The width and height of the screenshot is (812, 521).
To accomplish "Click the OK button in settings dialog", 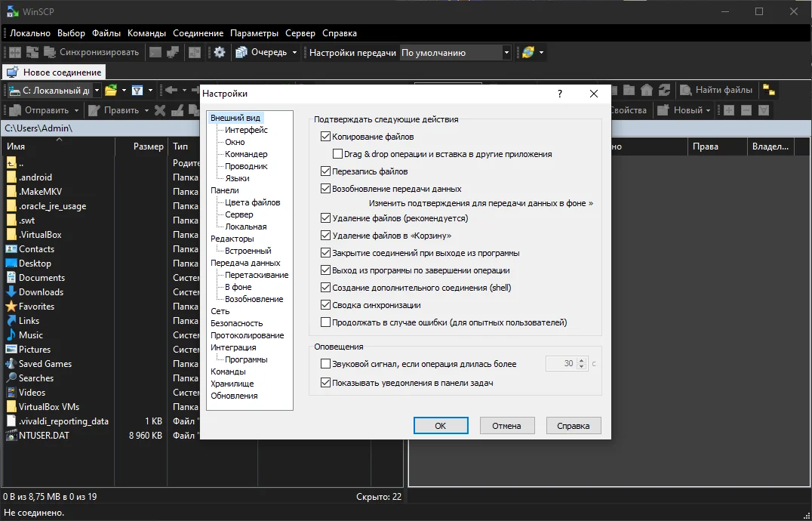I will [x=441, y=426].
